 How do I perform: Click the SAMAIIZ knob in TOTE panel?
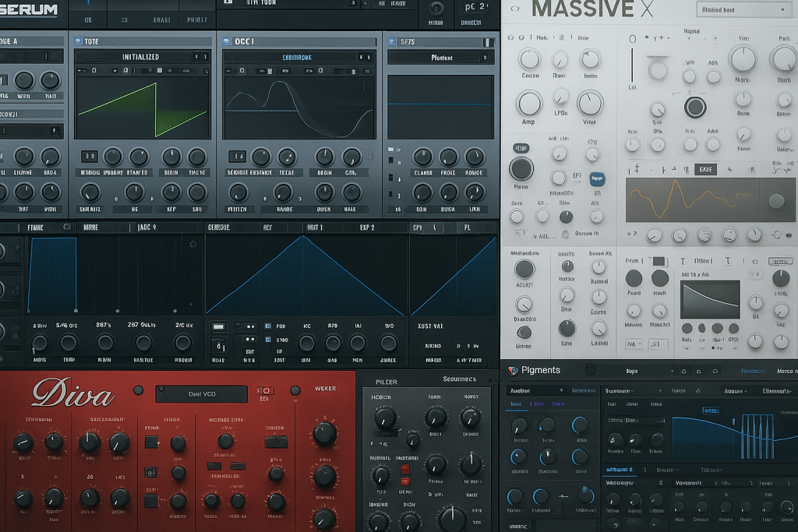point(90,193)
